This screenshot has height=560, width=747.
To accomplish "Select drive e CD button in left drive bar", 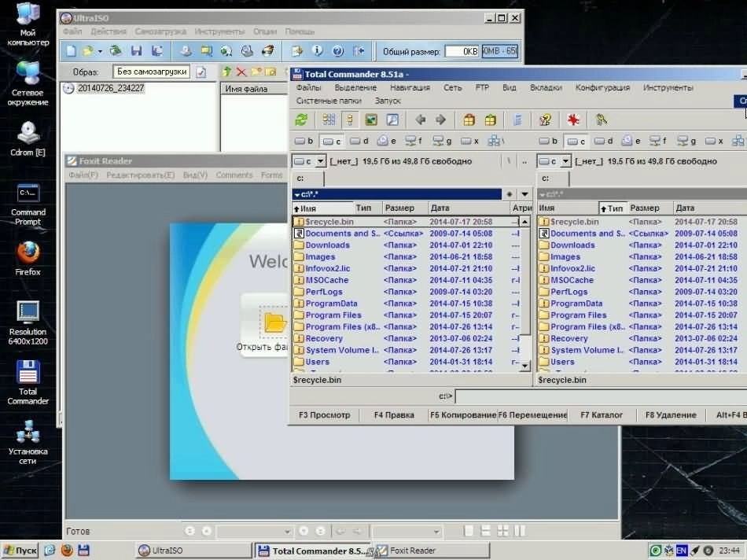I will point(386,141).
